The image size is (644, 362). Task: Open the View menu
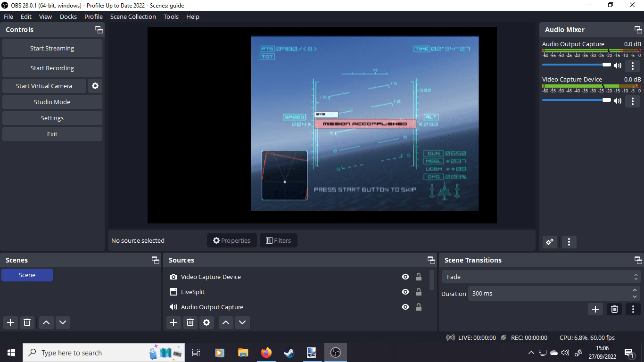click(45, 16)
